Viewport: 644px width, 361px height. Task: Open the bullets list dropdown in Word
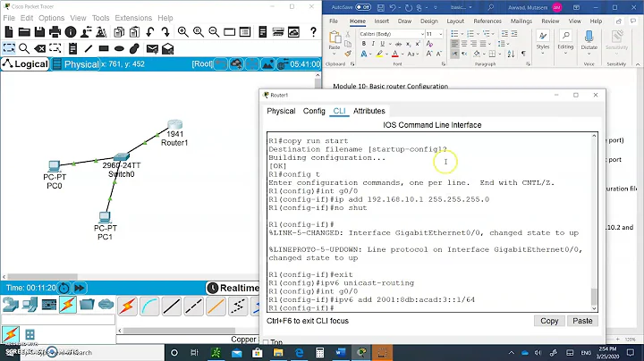pos(462,34)
